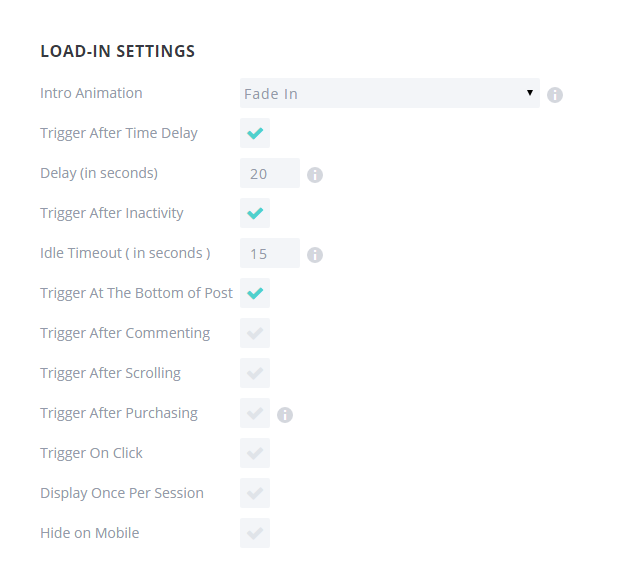
Task: Uncheck Trigger After Inactivity
Action: pos(255,213)
